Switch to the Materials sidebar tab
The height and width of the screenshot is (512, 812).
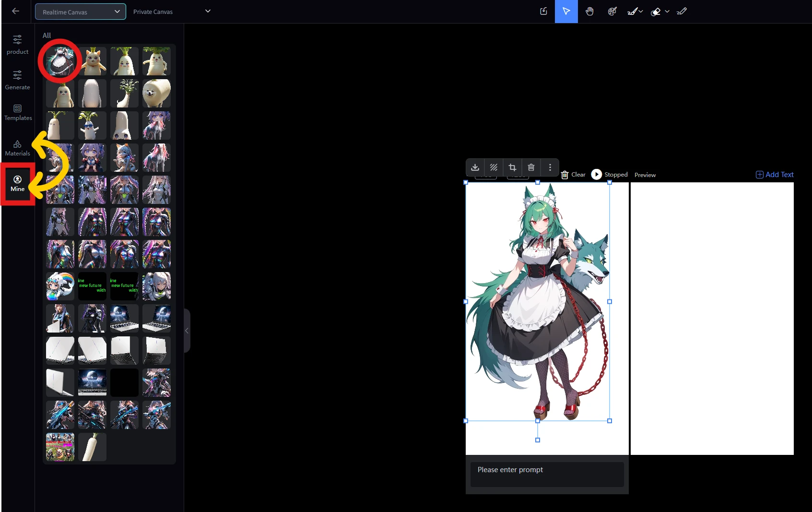point(18,148)
